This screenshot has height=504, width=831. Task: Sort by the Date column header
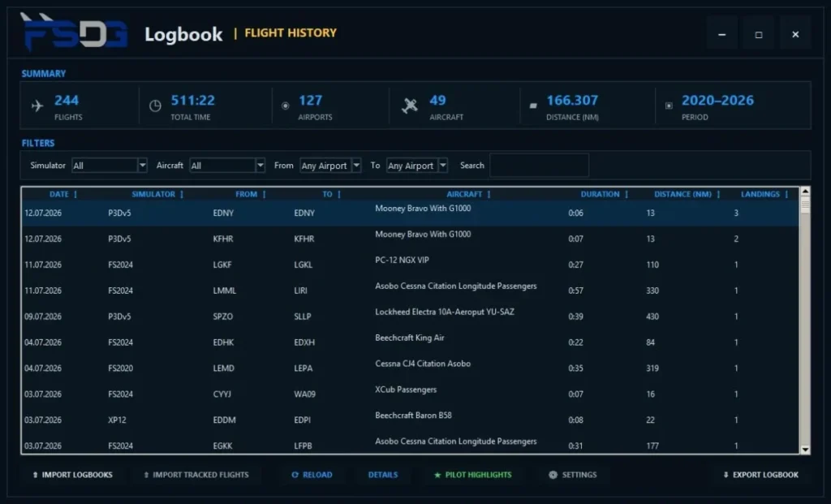(x=63, y=195)
